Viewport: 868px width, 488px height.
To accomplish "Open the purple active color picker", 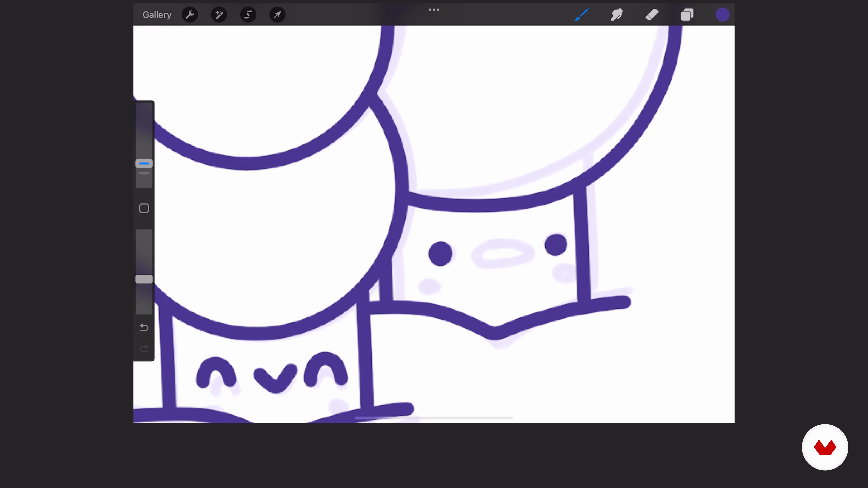I will coord(722,15).
